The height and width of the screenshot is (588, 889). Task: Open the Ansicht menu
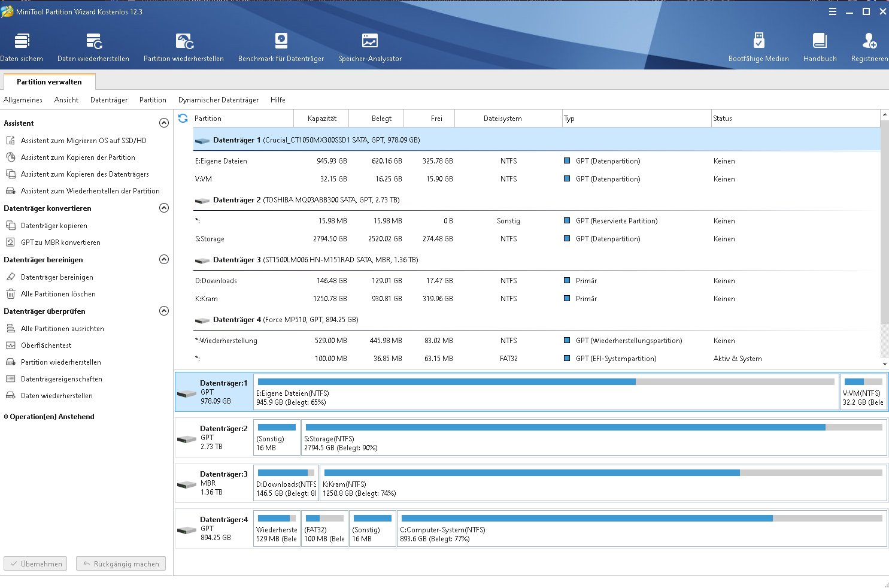coord(66,100)
